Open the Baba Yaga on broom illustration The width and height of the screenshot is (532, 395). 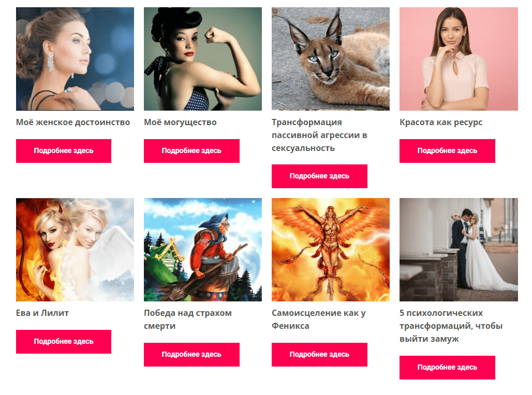(203, 250)
